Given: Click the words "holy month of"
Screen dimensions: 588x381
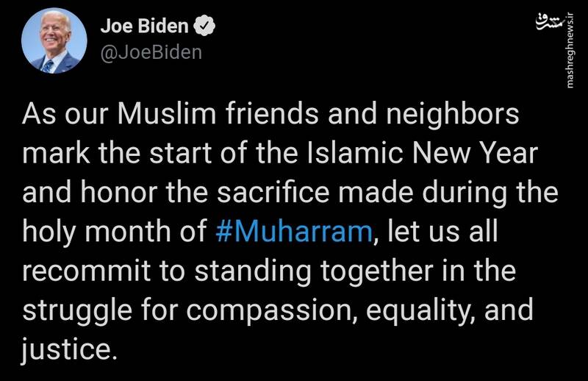Looking at the screenshot, I should click(x=115, y=232).
